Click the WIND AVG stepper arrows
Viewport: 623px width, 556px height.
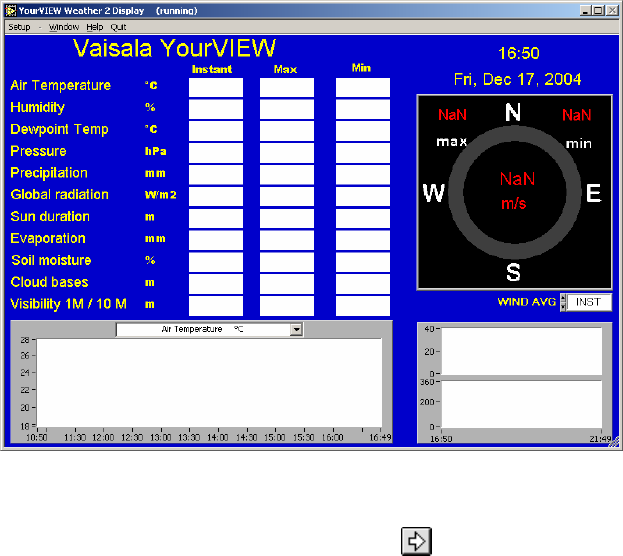tap(563, 302)
